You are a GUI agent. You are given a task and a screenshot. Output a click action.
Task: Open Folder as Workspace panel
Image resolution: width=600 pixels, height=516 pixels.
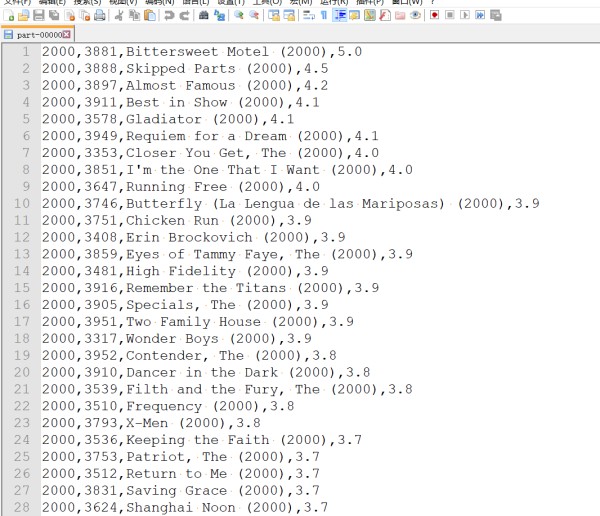pyautogui.click(x=400, y=15)
